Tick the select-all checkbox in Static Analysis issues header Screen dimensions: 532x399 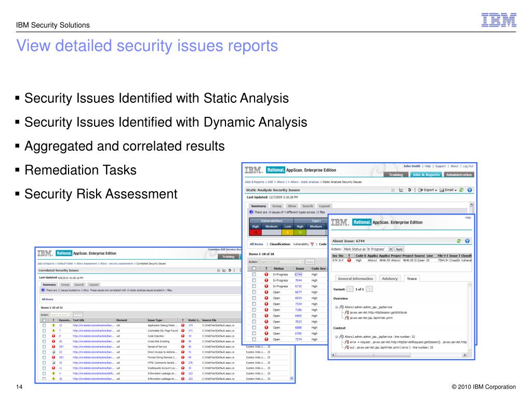pyautogui.click(x=254, y=269)
